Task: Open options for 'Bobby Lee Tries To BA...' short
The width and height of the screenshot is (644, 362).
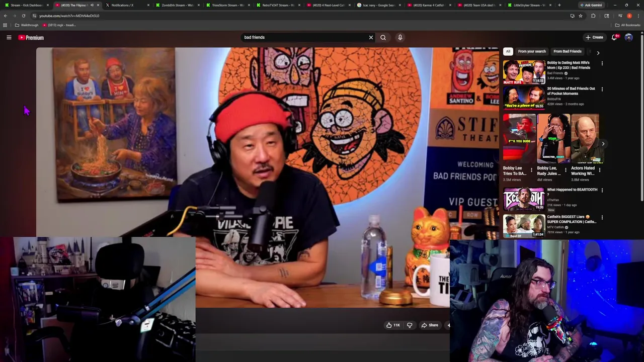Action: pyautogui.click(x=531, y=170)
